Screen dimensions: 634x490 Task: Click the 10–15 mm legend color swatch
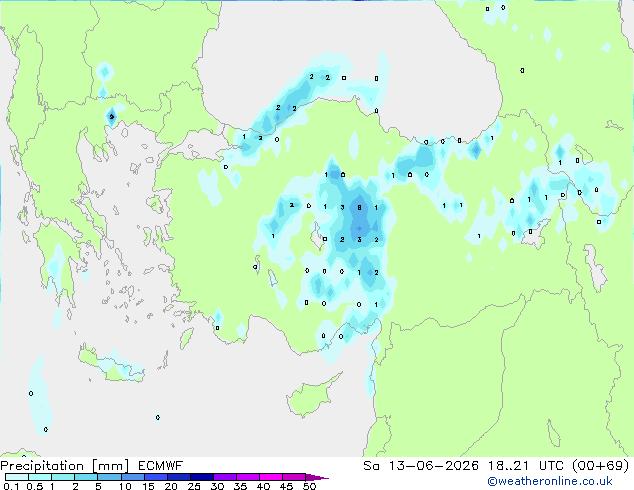coord(133,477)
